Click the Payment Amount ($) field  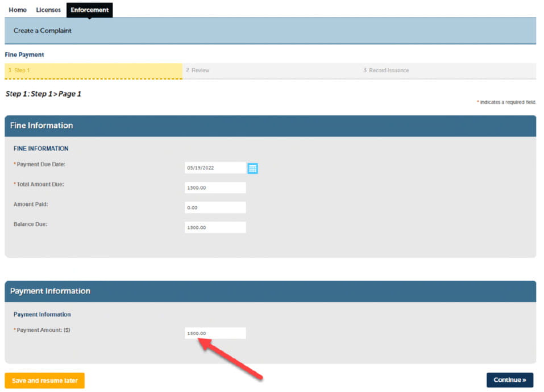[215, 333]
